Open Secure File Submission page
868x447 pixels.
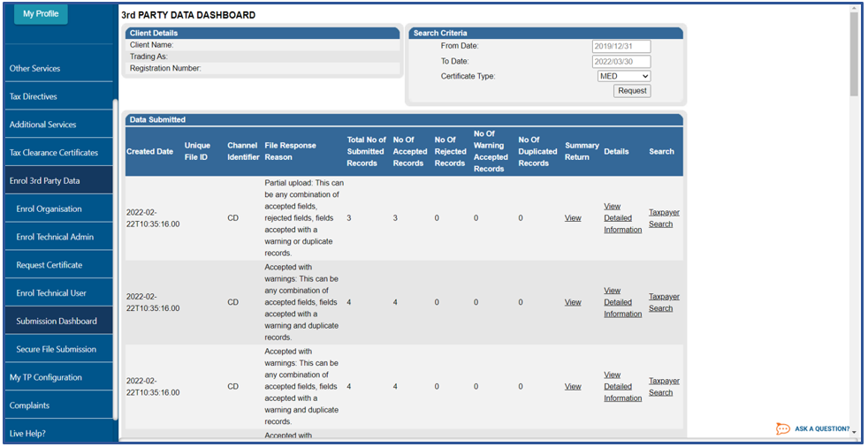coord(56,350)
